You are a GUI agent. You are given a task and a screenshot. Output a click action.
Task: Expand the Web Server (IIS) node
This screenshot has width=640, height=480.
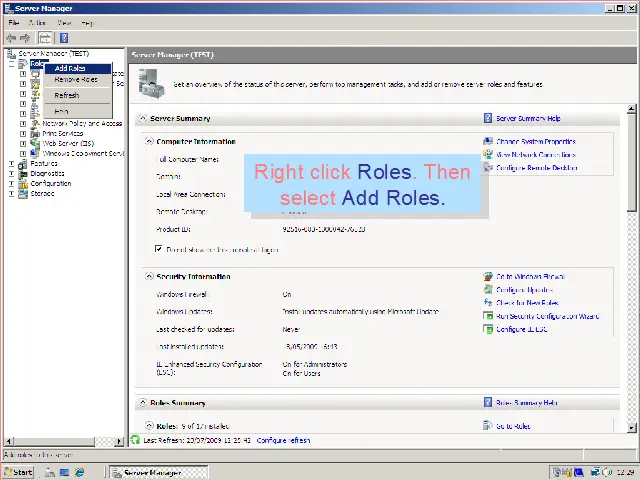[23, 144]
